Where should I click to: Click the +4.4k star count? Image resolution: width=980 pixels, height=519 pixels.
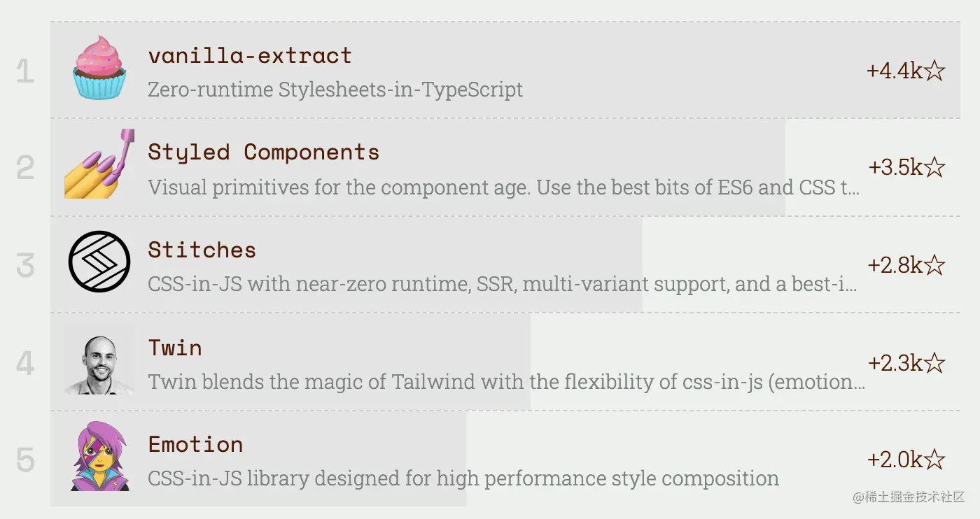click(x=906, y=71)
